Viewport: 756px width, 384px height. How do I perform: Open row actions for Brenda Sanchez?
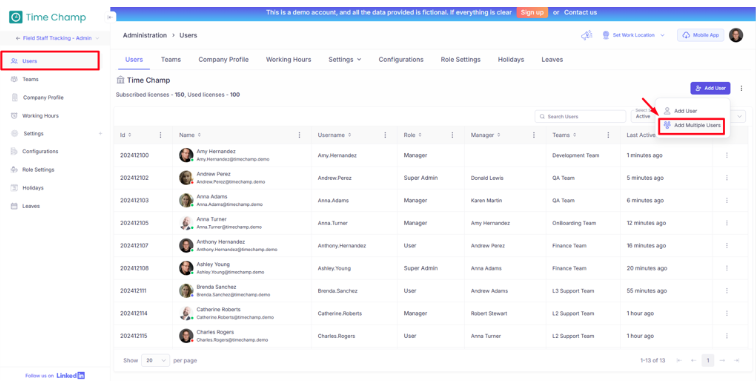(x=727, y=291)
